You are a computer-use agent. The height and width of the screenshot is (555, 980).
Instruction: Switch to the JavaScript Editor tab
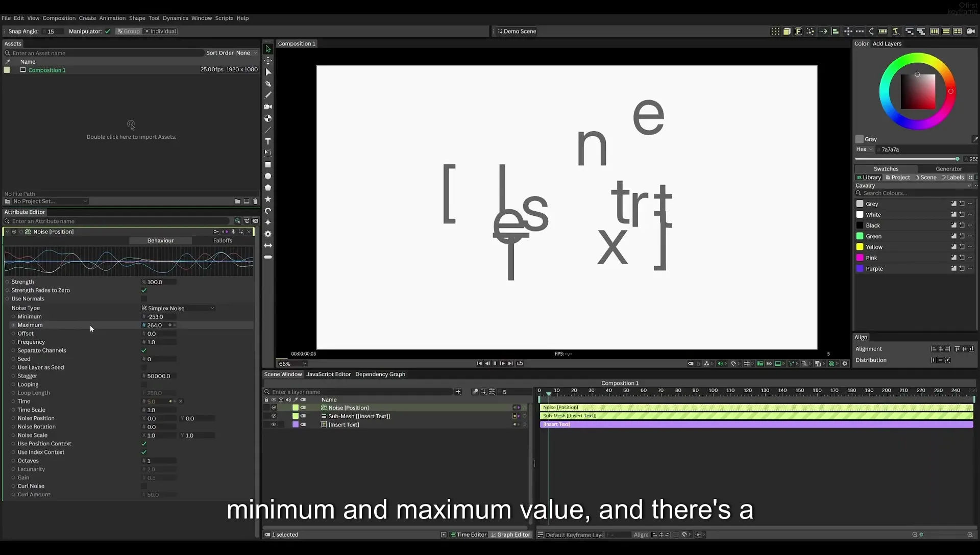pyautogui.click(x=328, y=374)
